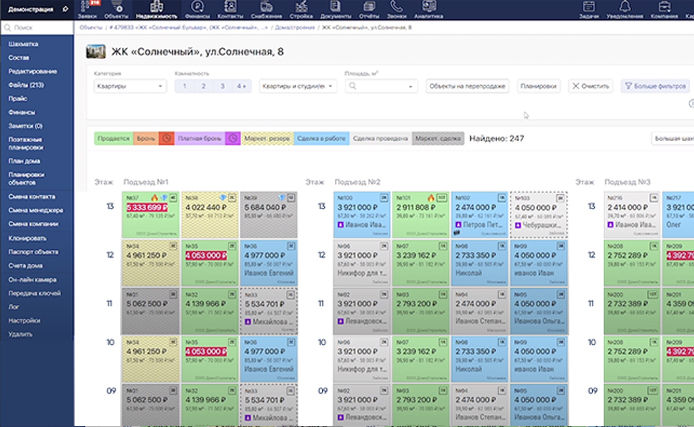Open Прайс in the sidebar
The height and width of the screenshot is (427, 694).
pos(18,99)
